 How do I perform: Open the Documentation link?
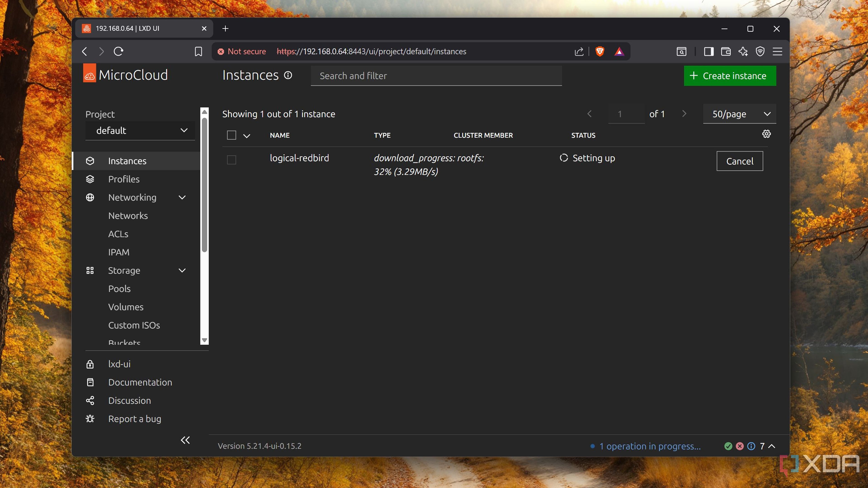coord(140,382)
